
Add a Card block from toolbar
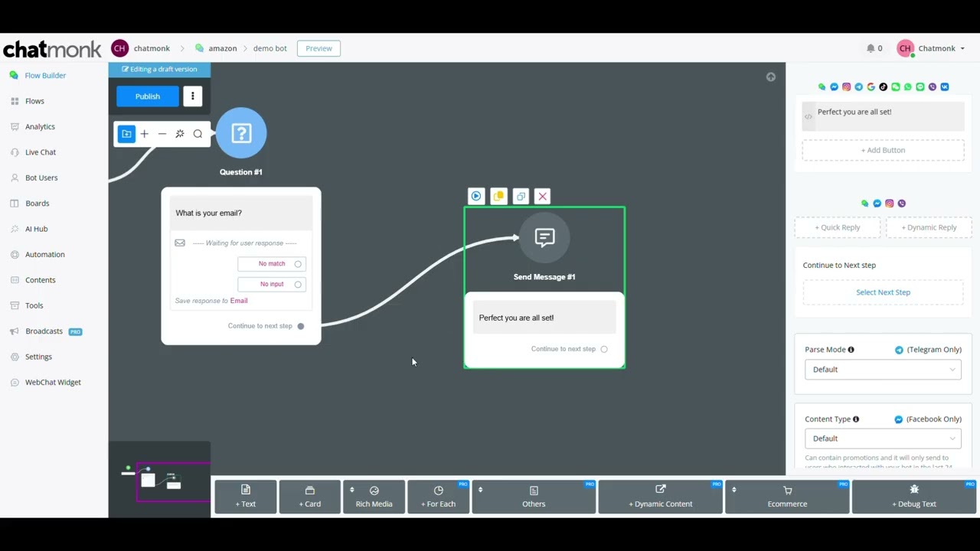click(x=310, y=496)
